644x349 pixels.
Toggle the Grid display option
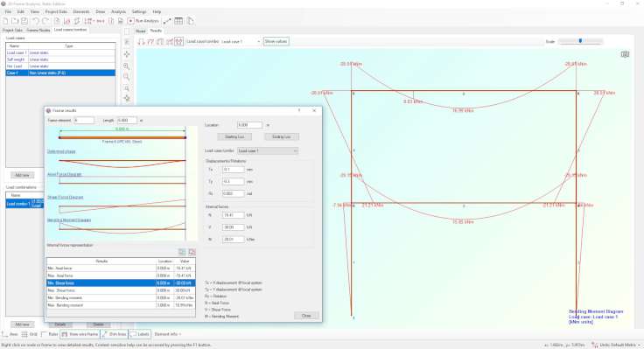(29, 334)
